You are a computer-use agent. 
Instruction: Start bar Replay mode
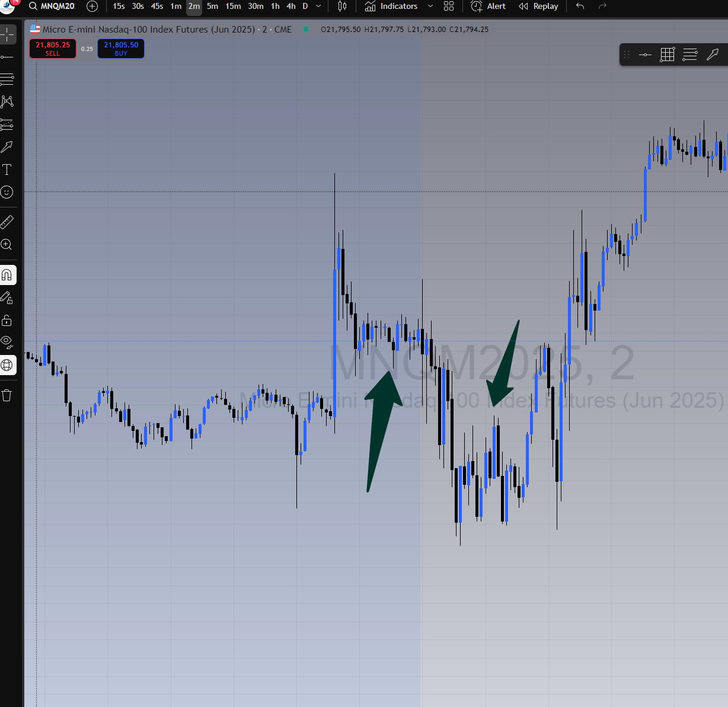click(x=538, y=7)
